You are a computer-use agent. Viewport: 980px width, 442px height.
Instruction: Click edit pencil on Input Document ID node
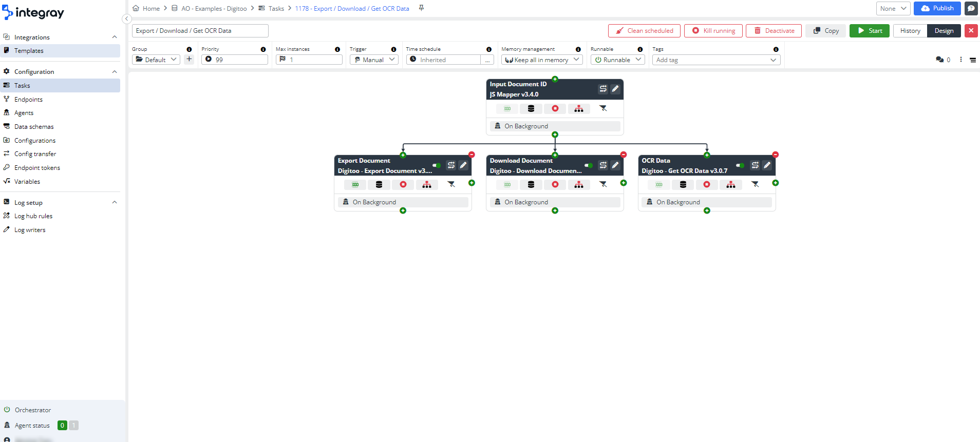coord(615,89)
